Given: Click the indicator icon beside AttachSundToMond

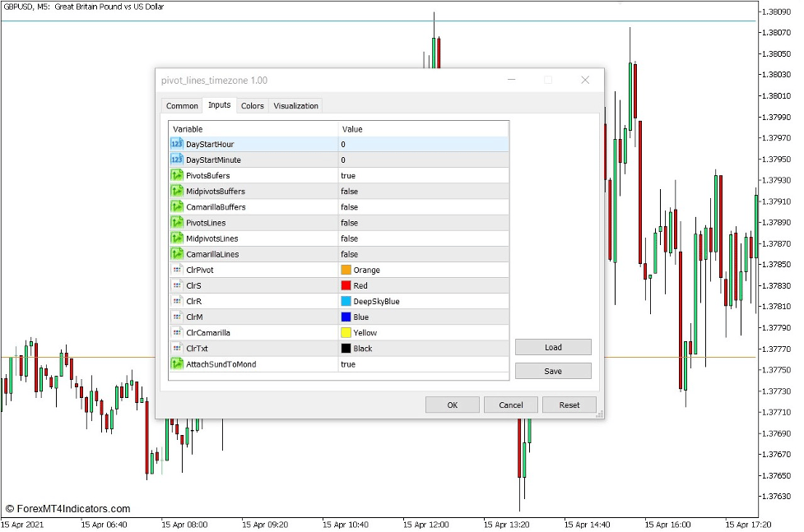Looking at the screenshot, I should 175,364.
